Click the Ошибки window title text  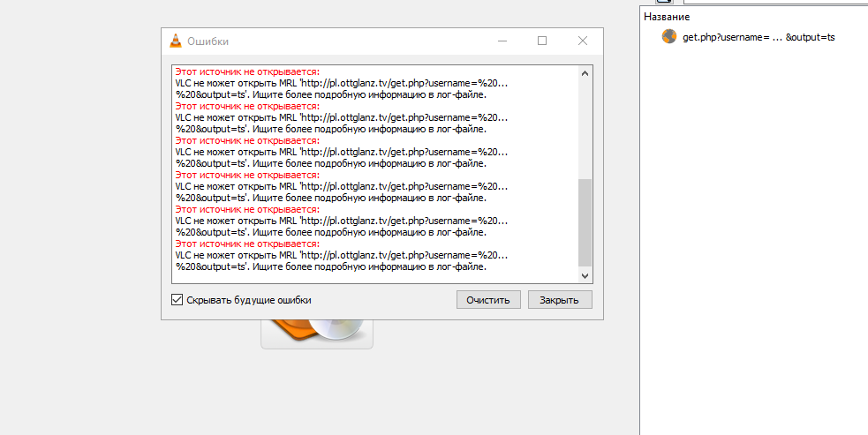tap(208, 41)
